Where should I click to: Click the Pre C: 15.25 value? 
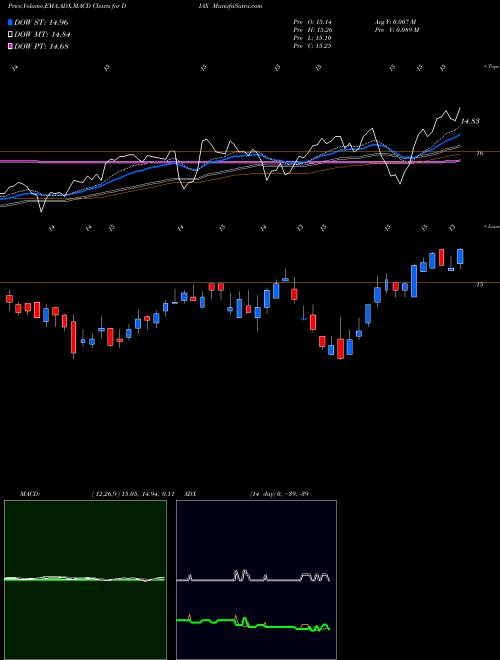point(313,46)
